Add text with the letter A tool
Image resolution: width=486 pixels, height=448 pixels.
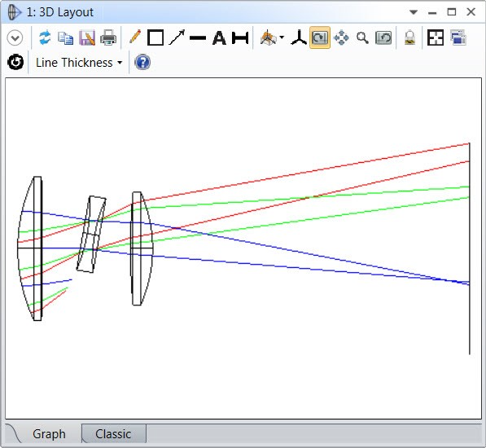pos(219,38)
